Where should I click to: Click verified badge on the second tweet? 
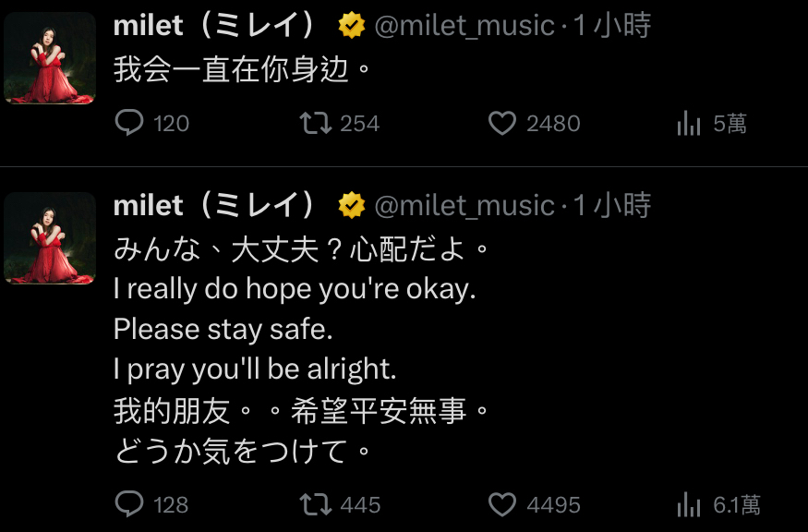click(x=352, y=205)
